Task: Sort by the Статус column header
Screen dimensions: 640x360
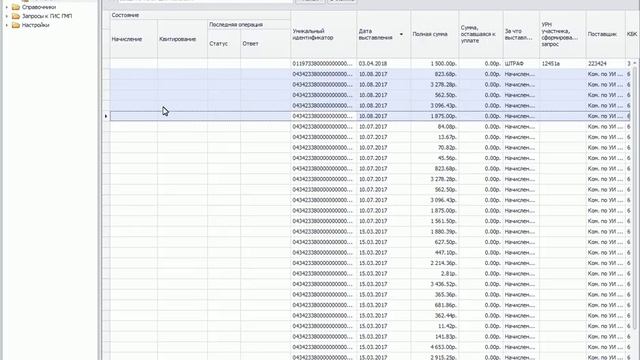Action: coord(224,44)
